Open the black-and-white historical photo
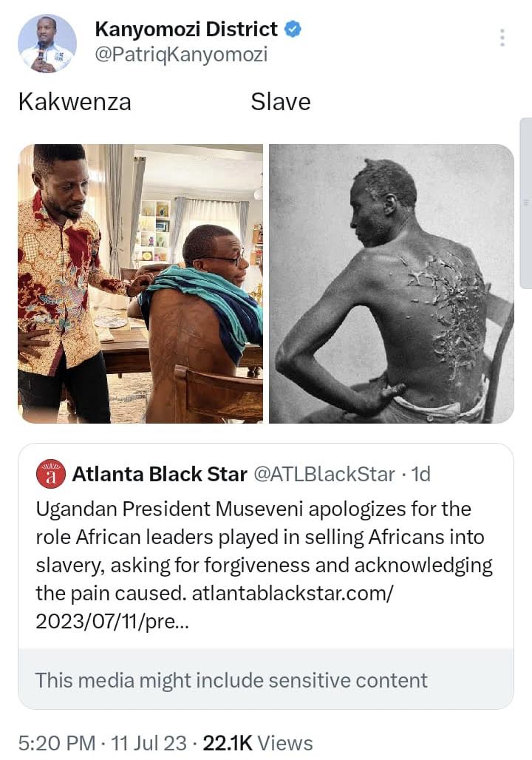Viewport: 532px width, 760px height. click(x=392, y=284)
